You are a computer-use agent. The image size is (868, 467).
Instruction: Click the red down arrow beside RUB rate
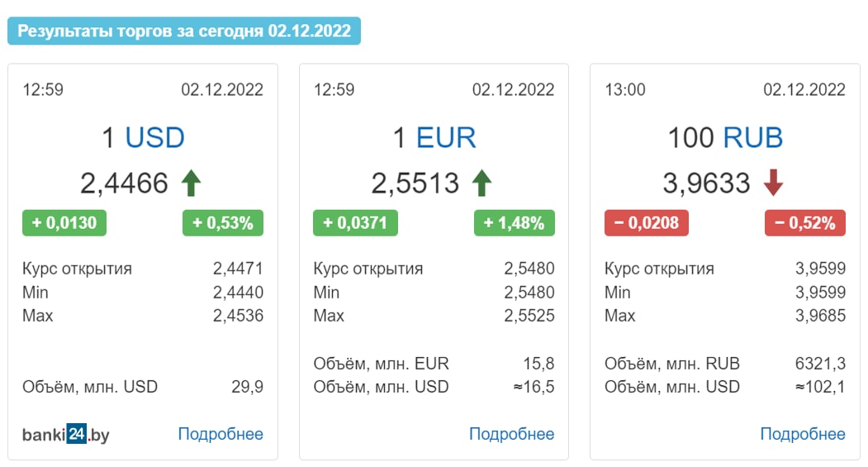773,183
